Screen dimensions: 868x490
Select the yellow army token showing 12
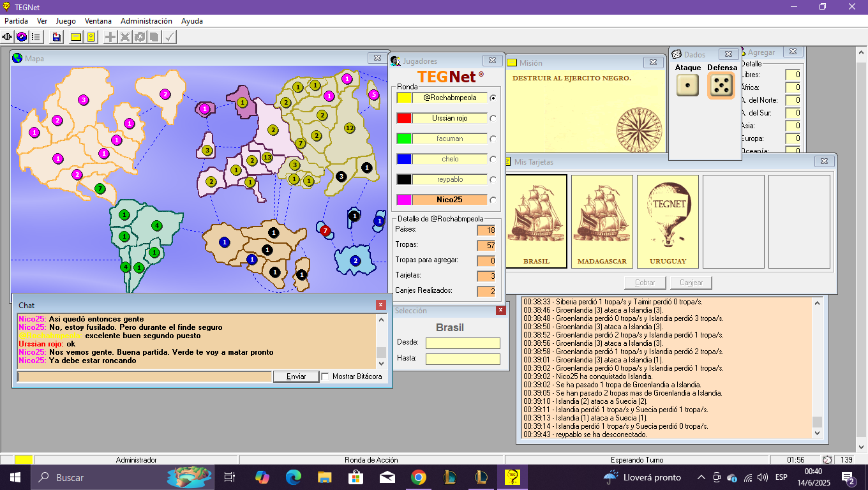[x=349, y=128]
